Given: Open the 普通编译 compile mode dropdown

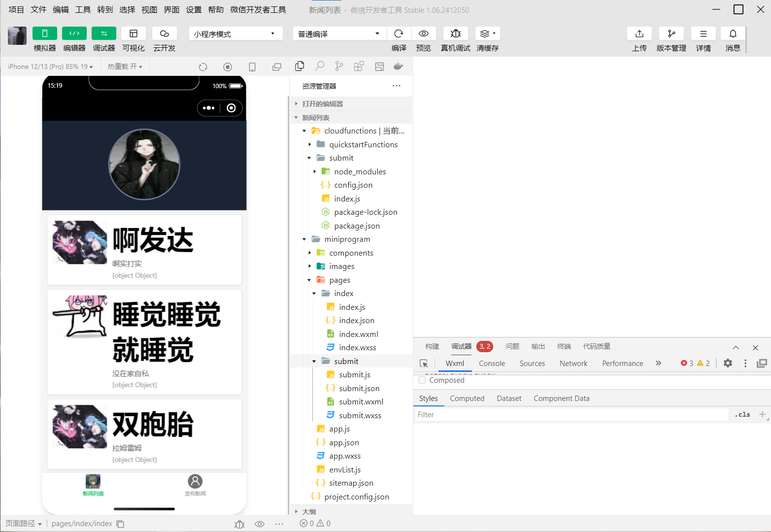Looking at the screenshot, I should (x=339, y=33).
